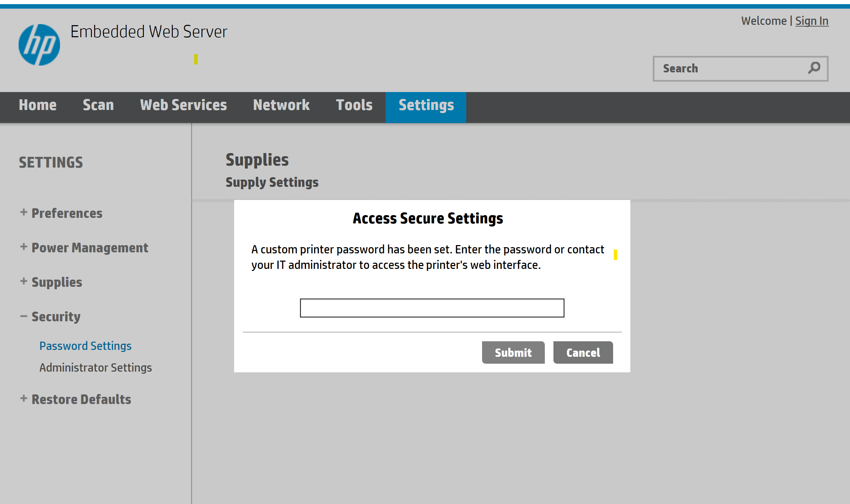Open the Web Services tab

pyautogui.click(x=183, y=105)
